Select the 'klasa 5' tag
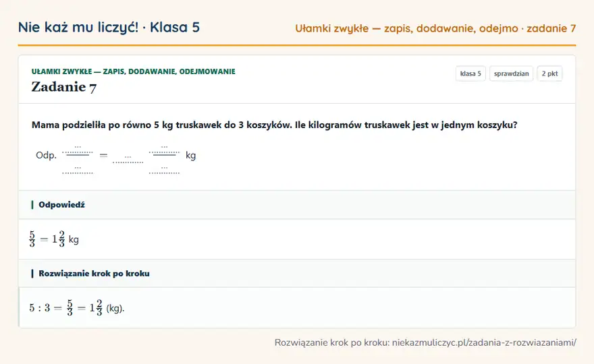 pyautogui.click(x=470, y=73)
